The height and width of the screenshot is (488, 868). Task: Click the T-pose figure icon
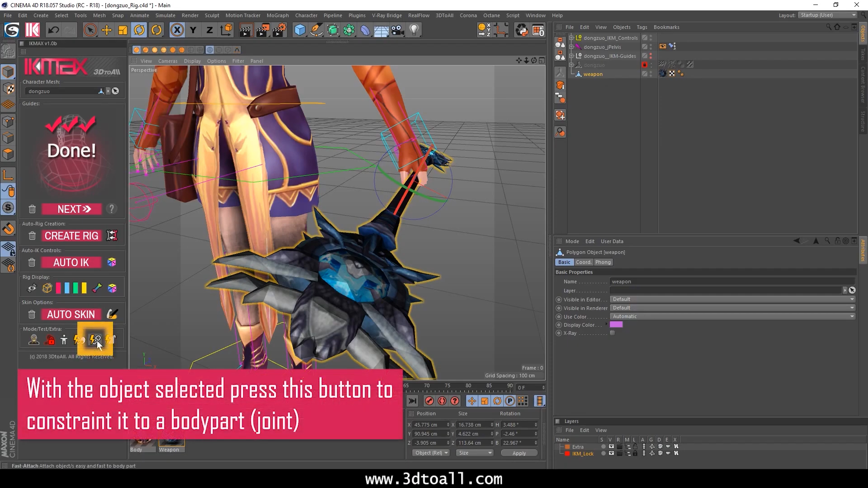tap(64, 340)
